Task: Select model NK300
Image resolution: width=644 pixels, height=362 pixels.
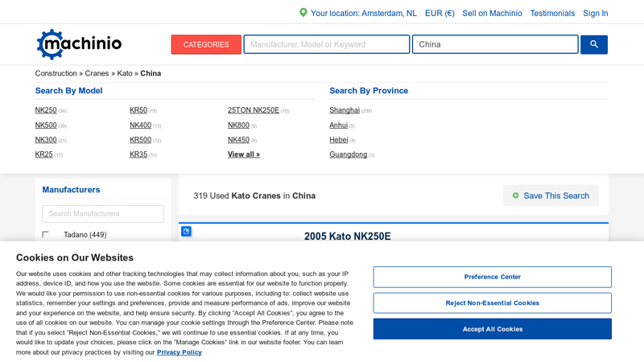Action: pos(46,140)
